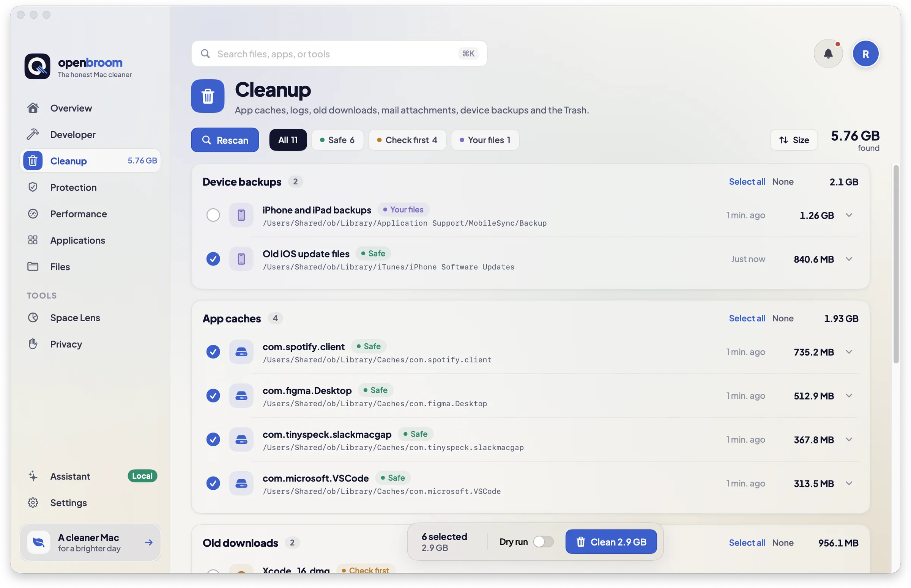Uncheck the Old iOS update files checkbox
911x588 pixels.
point(213,259)
